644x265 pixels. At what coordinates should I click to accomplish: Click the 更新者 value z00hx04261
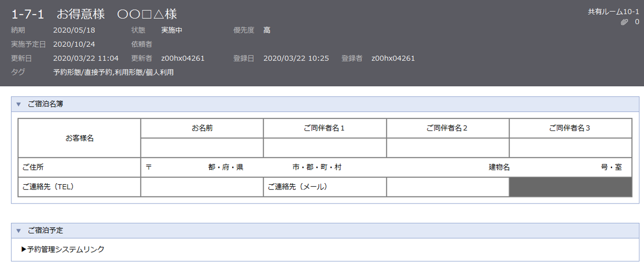[183, 58]
